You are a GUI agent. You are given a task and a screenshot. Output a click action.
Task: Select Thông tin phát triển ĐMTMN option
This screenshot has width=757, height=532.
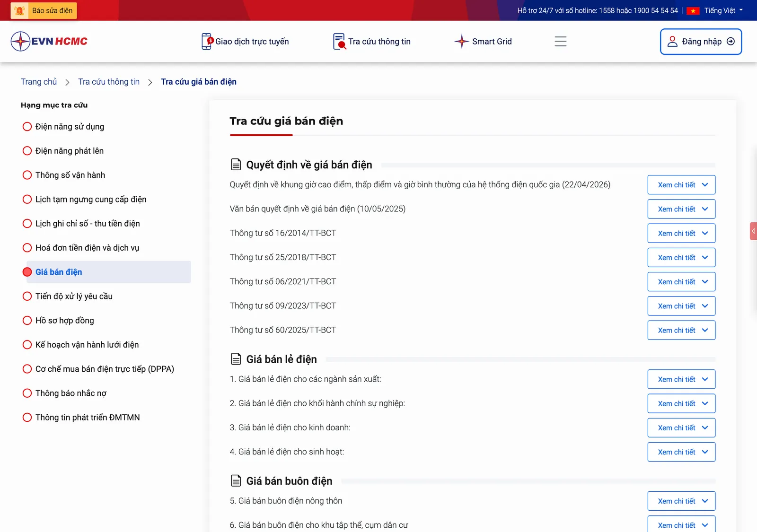coord(81,417)
